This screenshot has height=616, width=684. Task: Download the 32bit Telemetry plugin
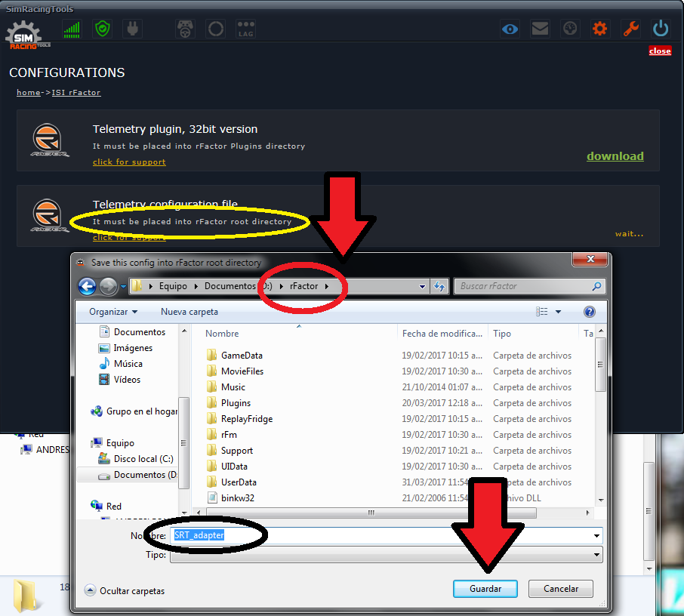[x=615, y=156]
